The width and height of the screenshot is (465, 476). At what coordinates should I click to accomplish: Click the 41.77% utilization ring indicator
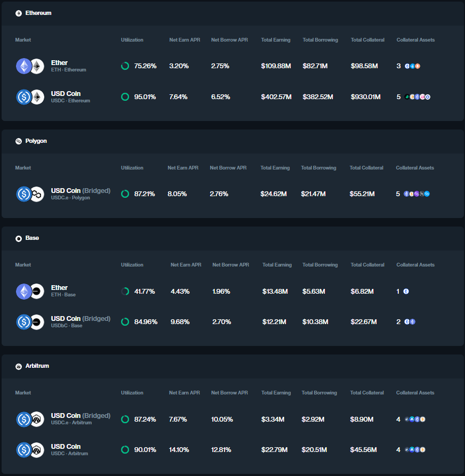pos(125,292)
